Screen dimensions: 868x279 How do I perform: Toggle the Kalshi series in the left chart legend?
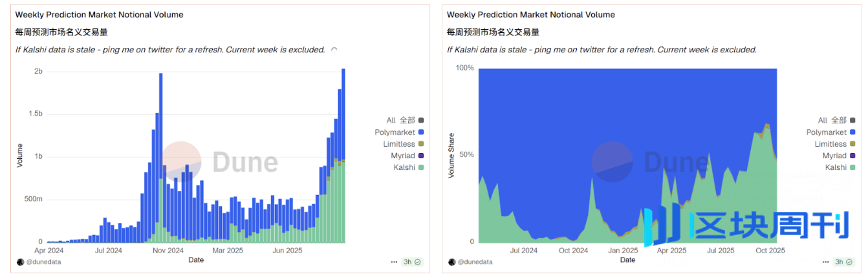click(404, 167)
